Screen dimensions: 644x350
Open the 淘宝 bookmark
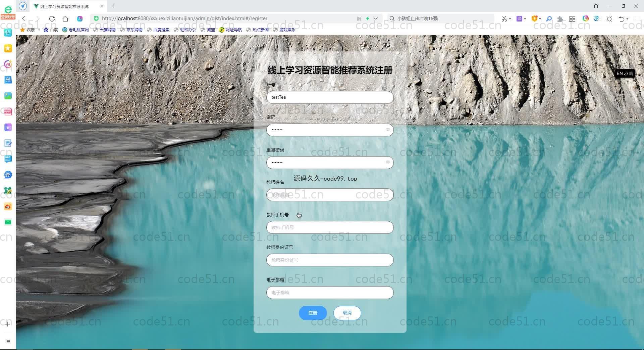(x=208, y=30)
